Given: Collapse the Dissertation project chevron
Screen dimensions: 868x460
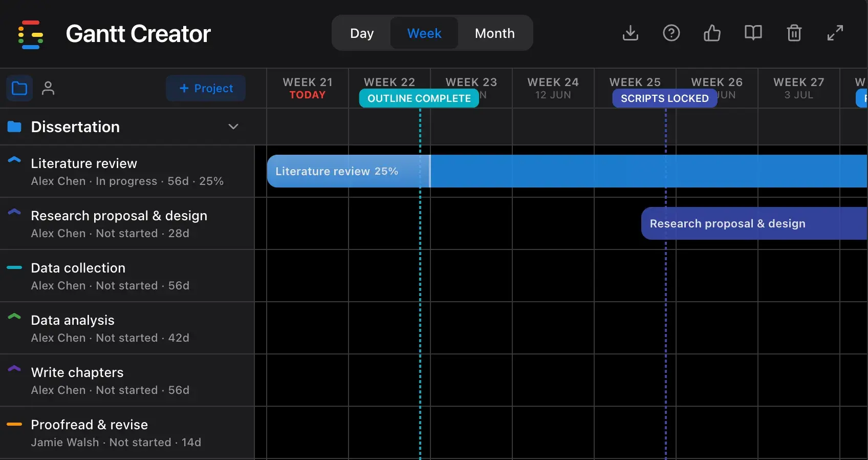Looking at the screenshot, I should [233, 127].
